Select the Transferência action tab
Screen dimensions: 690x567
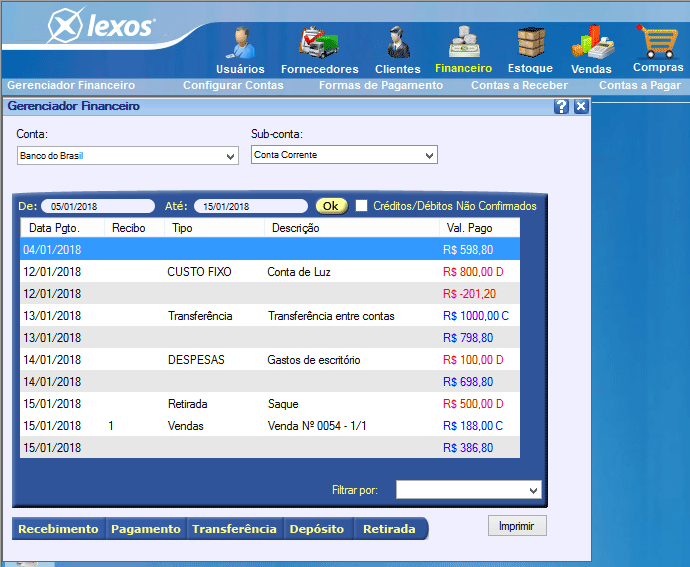pos(235,529)
